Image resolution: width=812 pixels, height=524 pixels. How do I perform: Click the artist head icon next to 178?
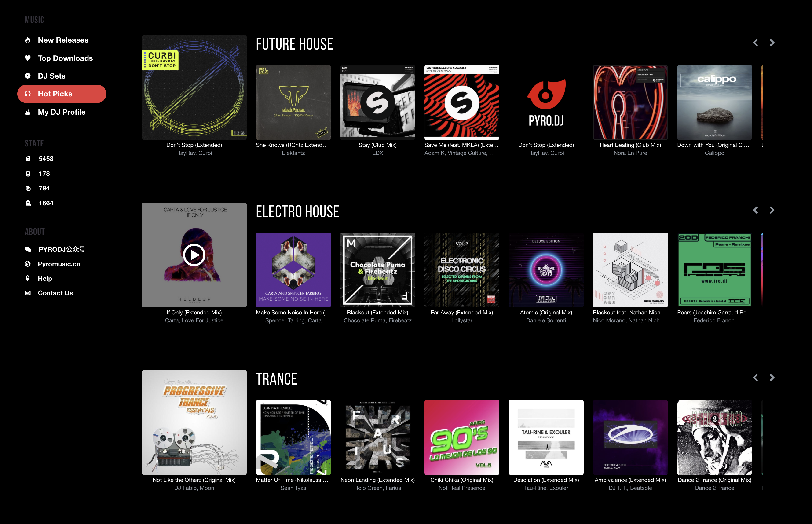tap(28, 174)
